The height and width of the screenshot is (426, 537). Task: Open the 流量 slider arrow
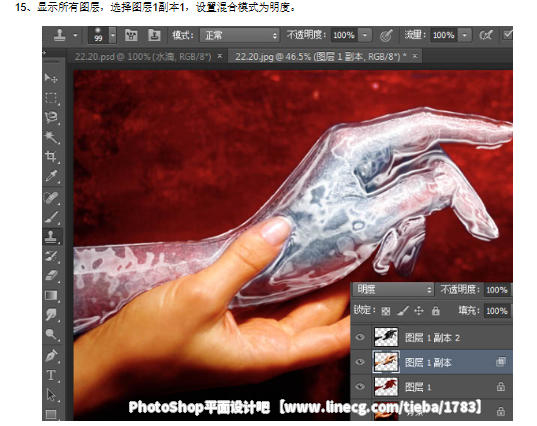coord(464,35)
